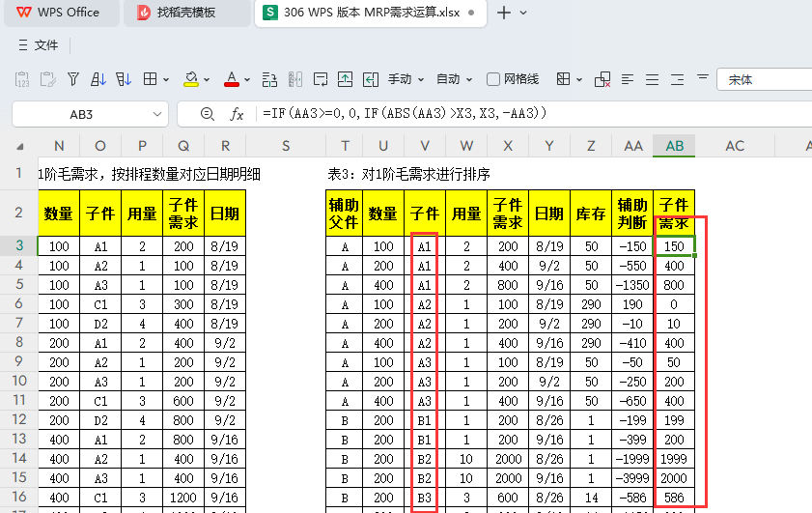
Task: Switch to the 找稻壳模板 tab
Action: pos(187,13)
